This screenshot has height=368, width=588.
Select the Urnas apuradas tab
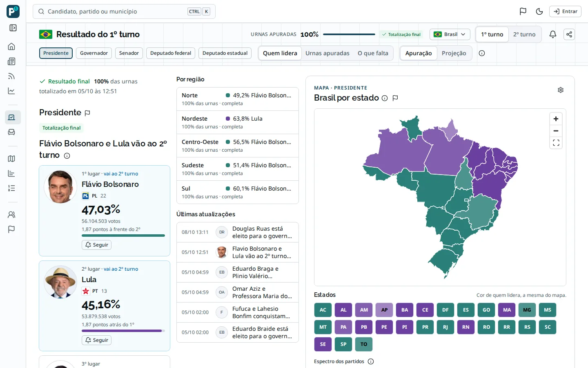coord(327,53)
